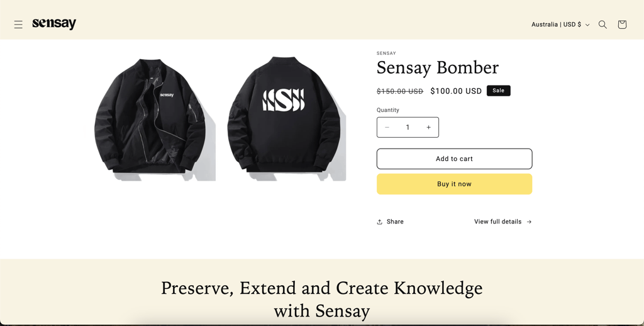The height and width of the screenshot is (326, 644).
Task: Open the shopping cart icon
Action: 622,25
